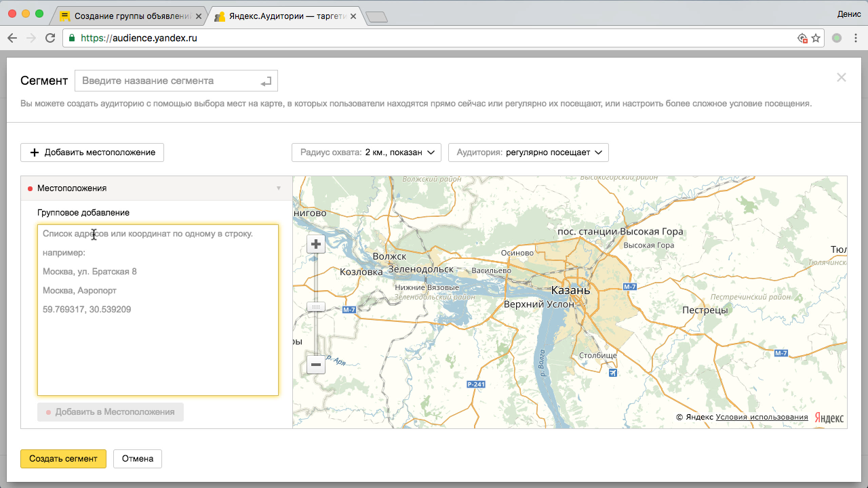868x488 pixels.
Task: Click the browser forward arrow
Action: coord(31,39)
